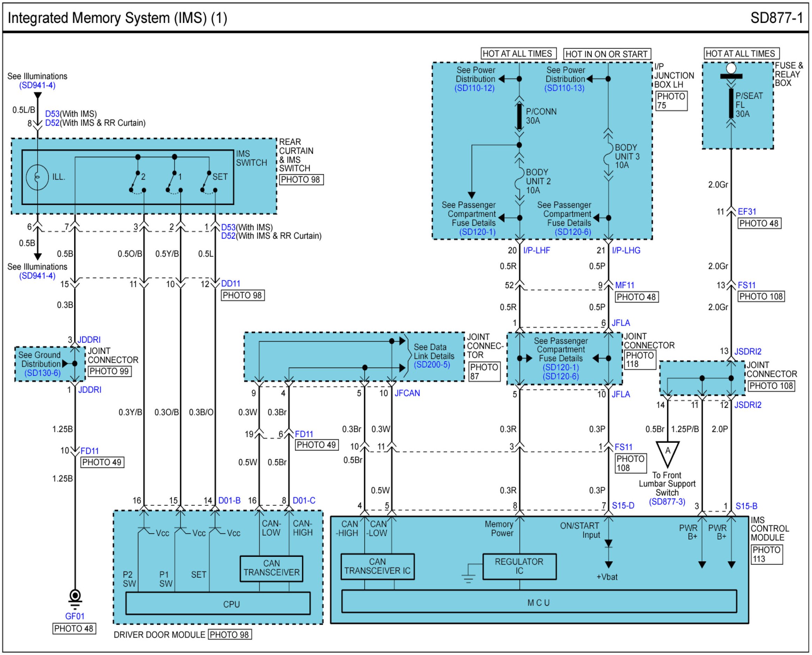Click the GF01 ground symbol

pos(75,597)
